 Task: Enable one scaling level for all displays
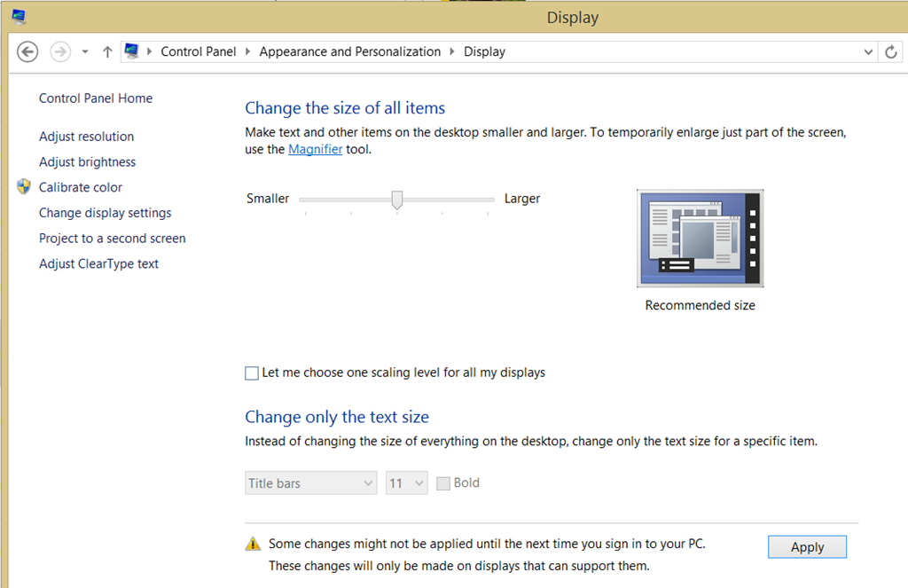[251, 373]
